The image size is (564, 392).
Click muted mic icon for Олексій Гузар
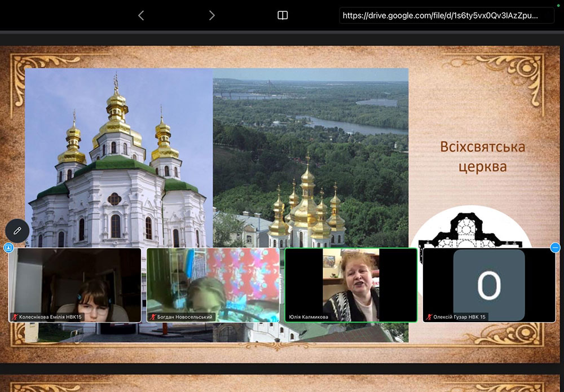pyautogui.click(x=429, y=317)
